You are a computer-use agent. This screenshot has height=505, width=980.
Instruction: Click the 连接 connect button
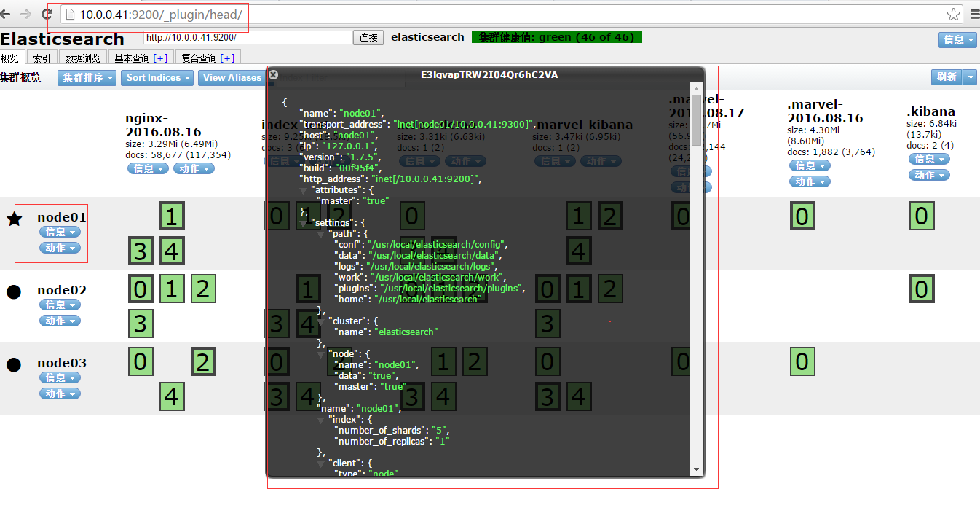coord(368,38)
